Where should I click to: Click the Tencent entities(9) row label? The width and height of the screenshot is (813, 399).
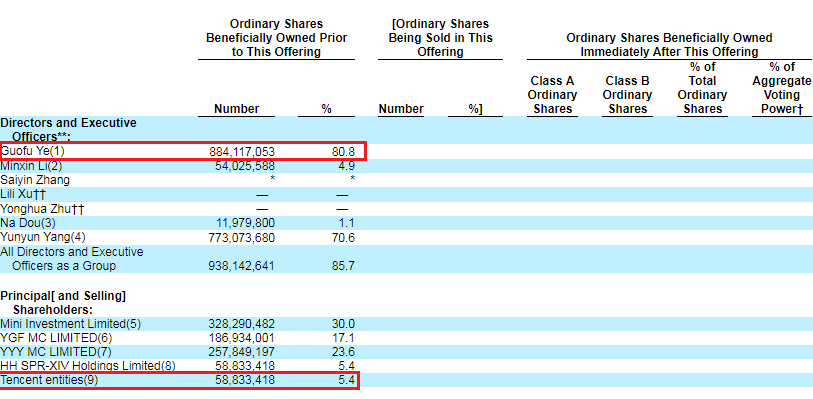click(x=49, y=380)
